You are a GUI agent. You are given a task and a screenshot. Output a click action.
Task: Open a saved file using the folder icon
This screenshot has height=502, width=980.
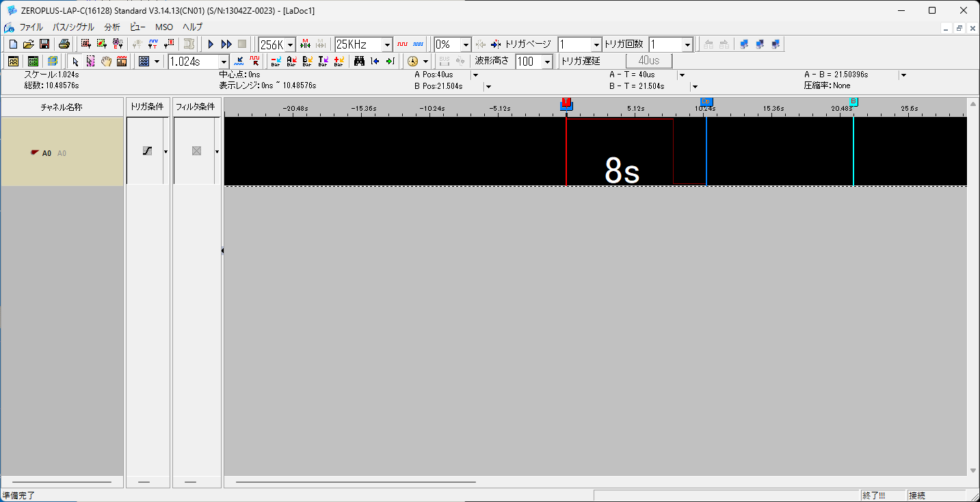(x=28, y=44)
